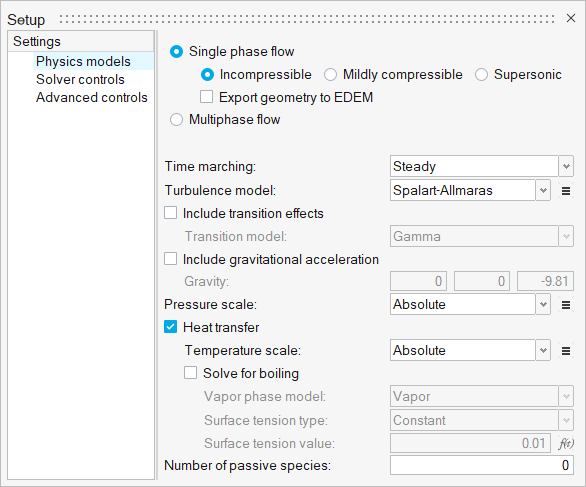The height and width of the screenshot is (487, 586).
Task: Enable Solve for boiling checkbox
Action: [191, 373]
